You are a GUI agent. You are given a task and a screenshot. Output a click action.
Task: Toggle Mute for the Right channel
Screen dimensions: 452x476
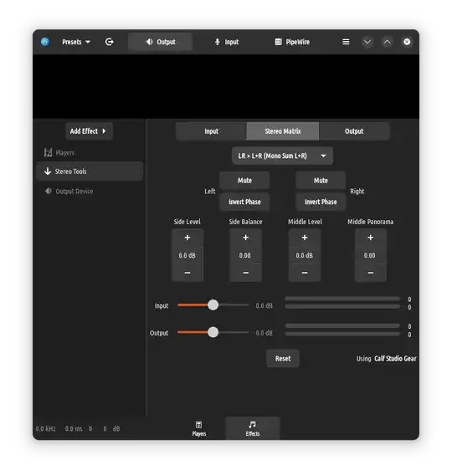(x=321, y=181)
